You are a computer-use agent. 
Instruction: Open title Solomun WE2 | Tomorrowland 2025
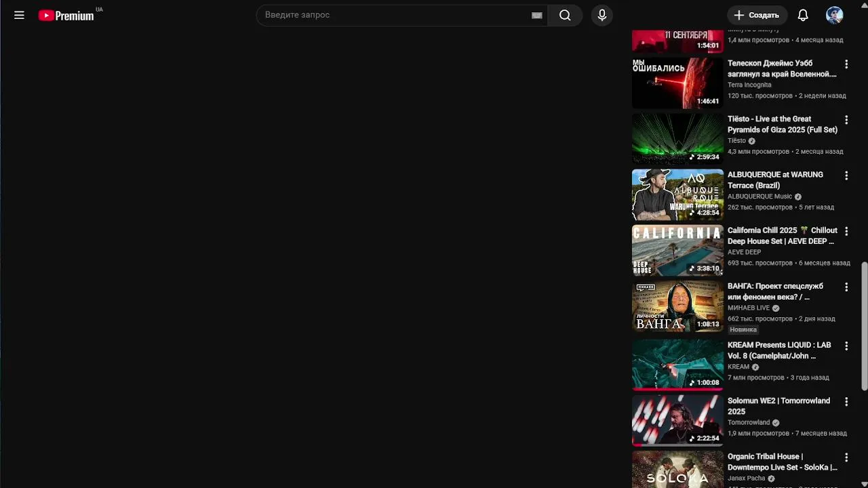tap(778, 405)
